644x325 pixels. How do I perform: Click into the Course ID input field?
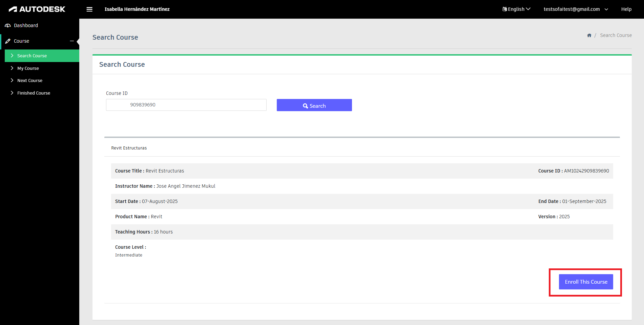[186, 105]
